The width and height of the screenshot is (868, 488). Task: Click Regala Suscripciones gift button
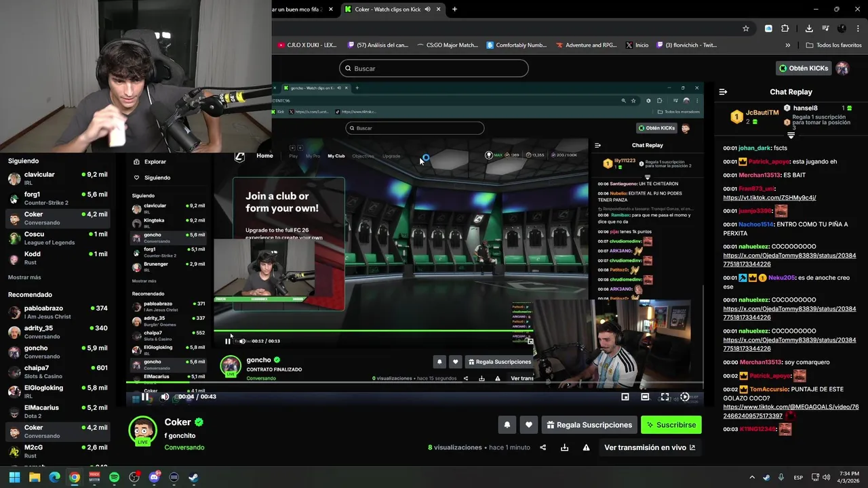pyautogui.click(x=589, y=425)
